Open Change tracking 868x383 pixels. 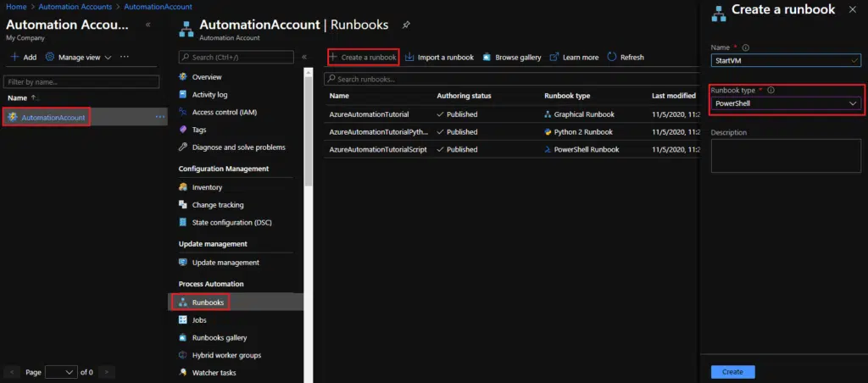(218, 205)
